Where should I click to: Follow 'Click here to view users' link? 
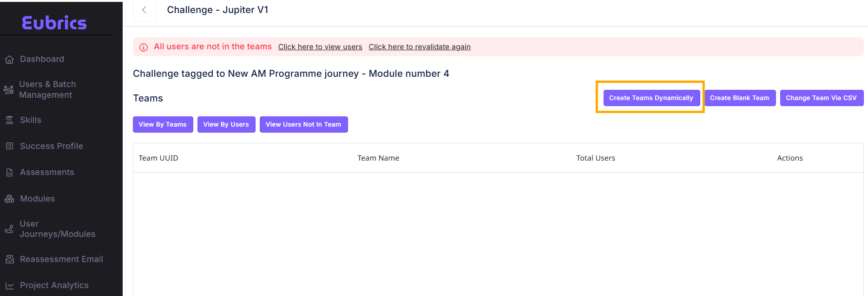click(x=320, y=47)
